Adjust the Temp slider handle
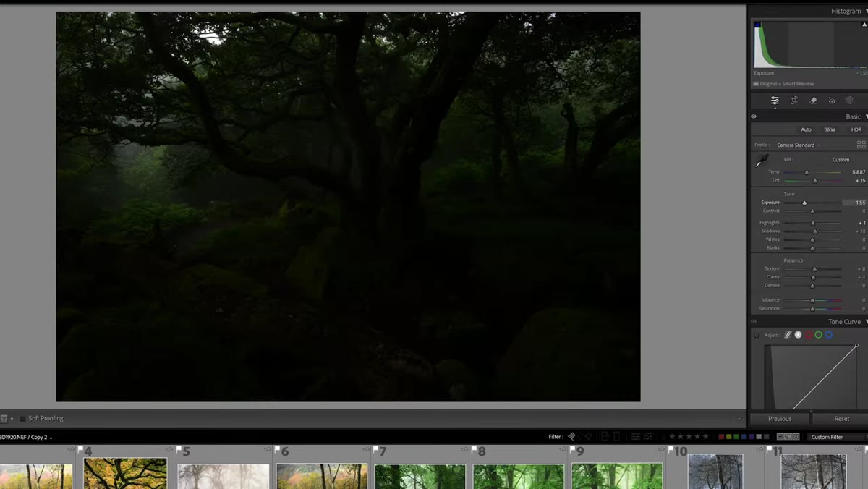868x489 pixels. 807,172
